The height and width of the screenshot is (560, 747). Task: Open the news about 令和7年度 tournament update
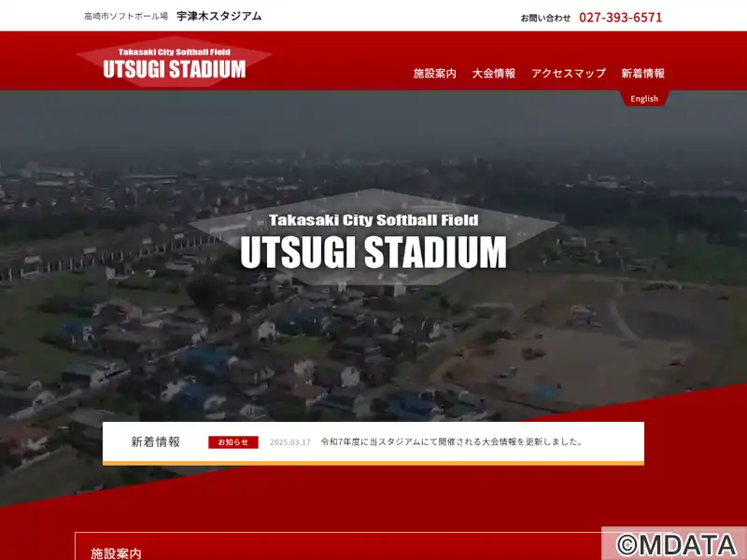point(452,441)
